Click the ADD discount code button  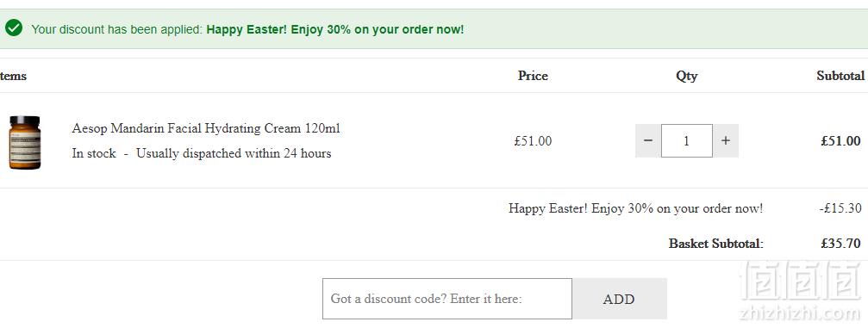(620, 299)
